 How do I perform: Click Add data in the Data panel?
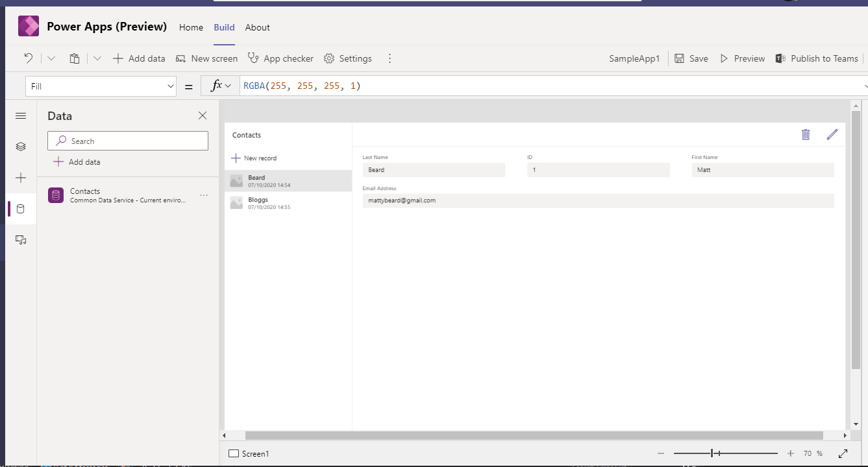tap(77, 162)
